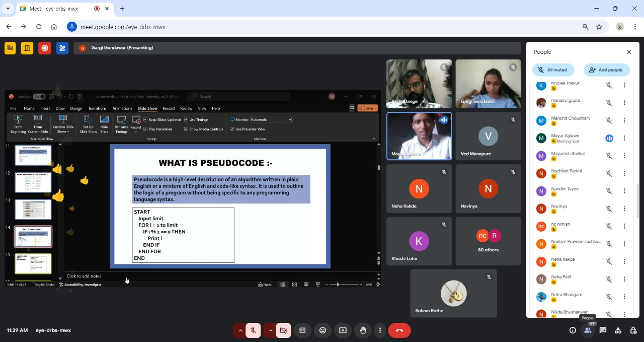Open the Transitions ribbon tab
The height and width of the screenshot is (342, 644).
point(97,108)
